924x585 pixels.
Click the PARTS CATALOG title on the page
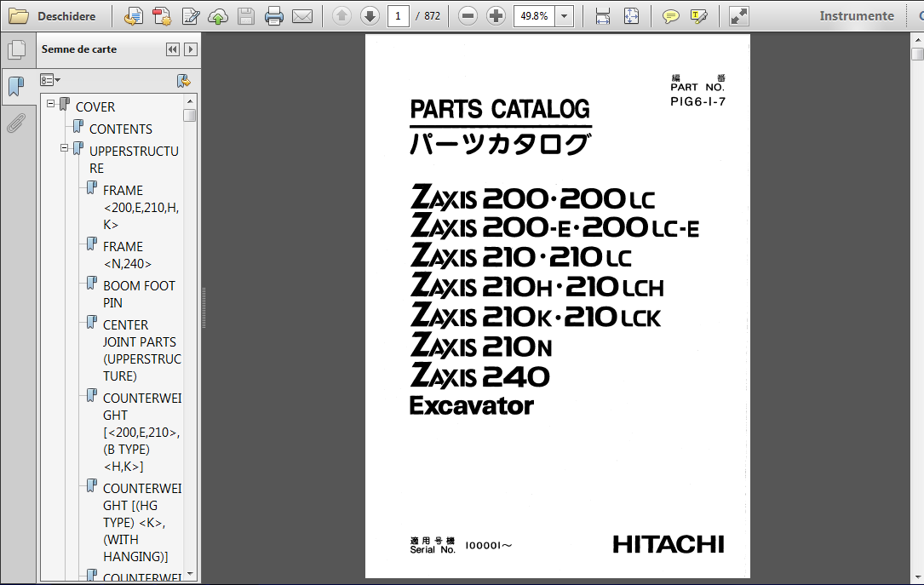500,109
